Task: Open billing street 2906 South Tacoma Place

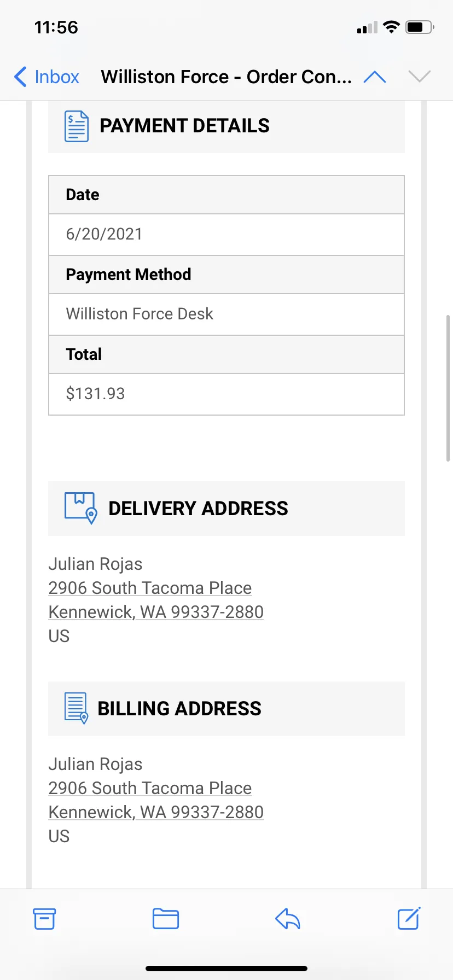Action: pyautogui.click(x=150, y=788)
